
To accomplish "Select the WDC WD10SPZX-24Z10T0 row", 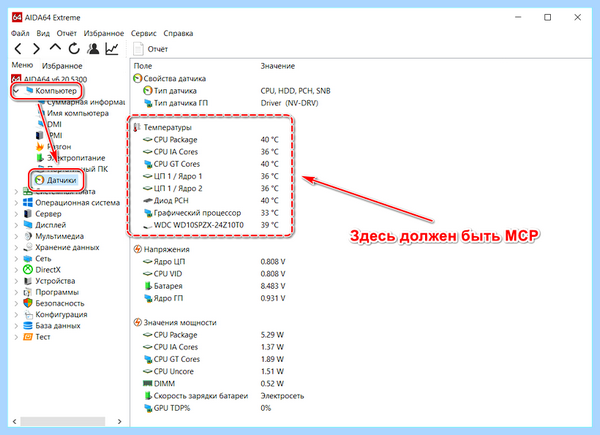I will pos(211,225).
